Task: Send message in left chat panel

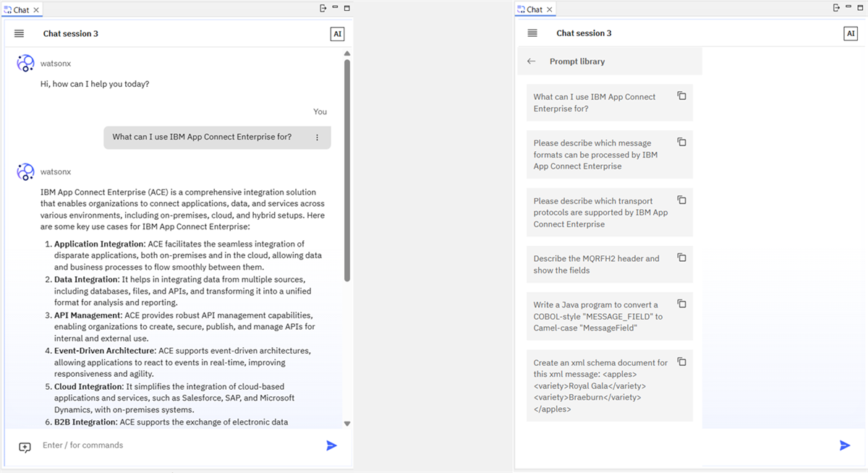Action: (x=331, y=446)
